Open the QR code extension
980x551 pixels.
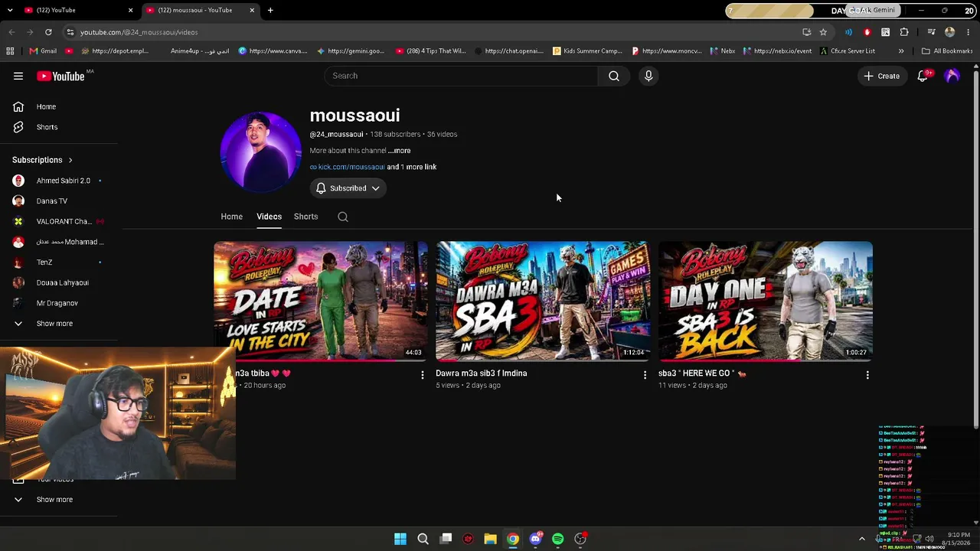pos(886,32)
